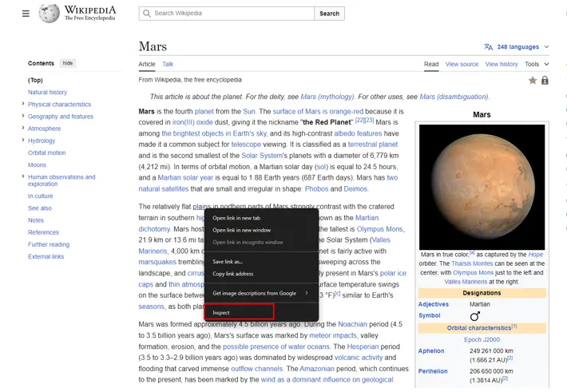Open the Mars (mythology) link
Image resolution: width=567 pixels, height=392 pixels.
[327, 97]
